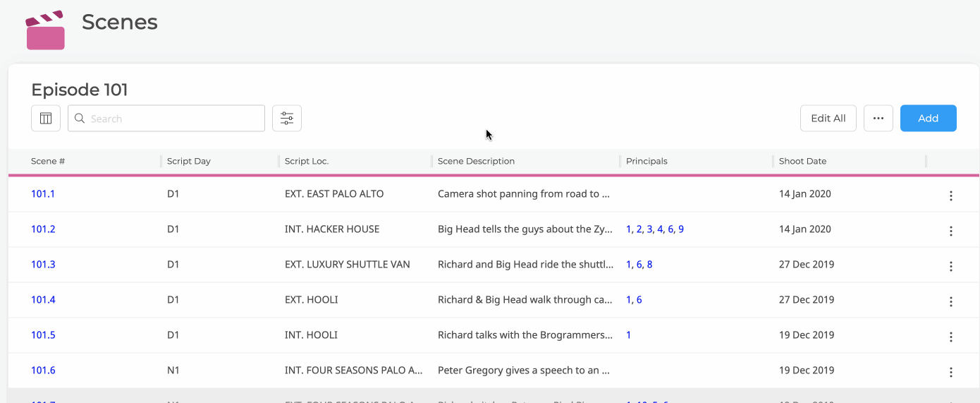This screenshot has width=980, height=403.
Task: Select the EXT. HOOLI location cell
Action: [312, 299]
